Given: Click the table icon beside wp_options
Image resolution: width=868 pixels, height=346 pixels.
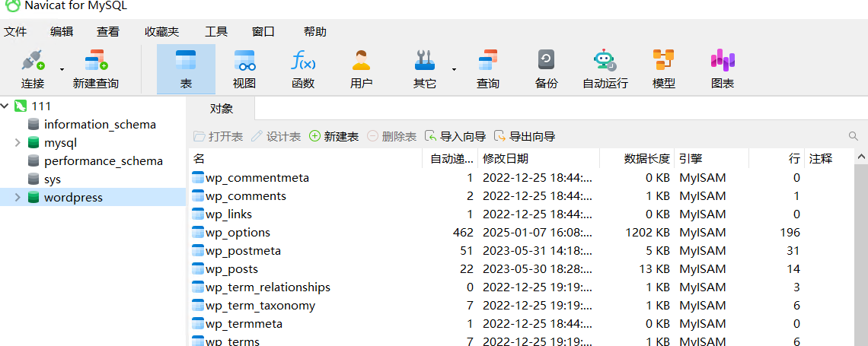Looking at the screenshot, I should (x=198, y=232).
